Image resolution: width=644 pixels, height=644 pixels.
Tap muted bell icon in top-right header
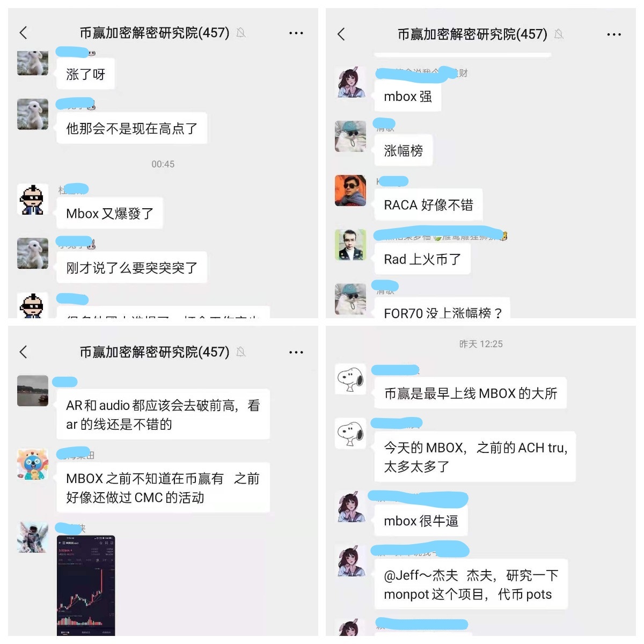pyautogui.click(x=559, y=34)
